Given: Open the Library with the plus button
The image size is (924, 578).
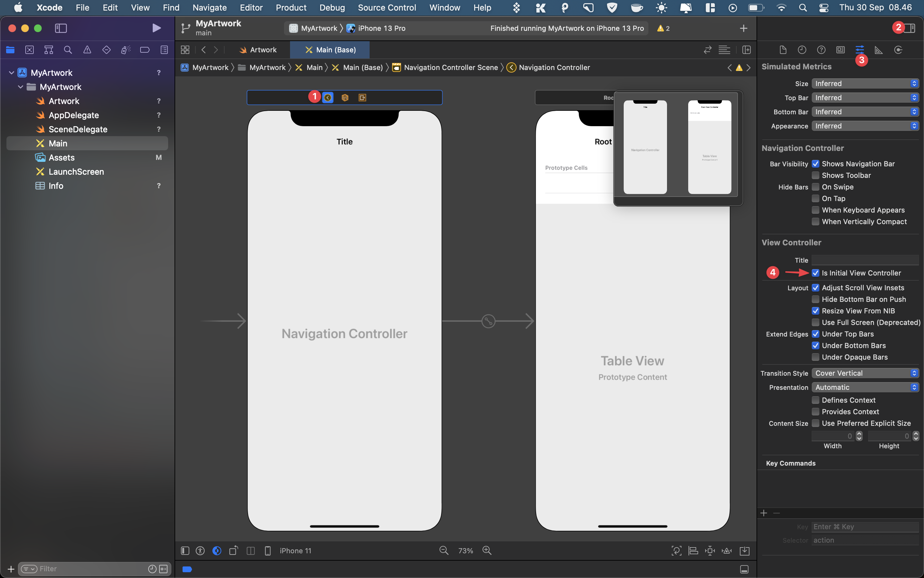Looking at the screenshot, I should tap(743, 28).
